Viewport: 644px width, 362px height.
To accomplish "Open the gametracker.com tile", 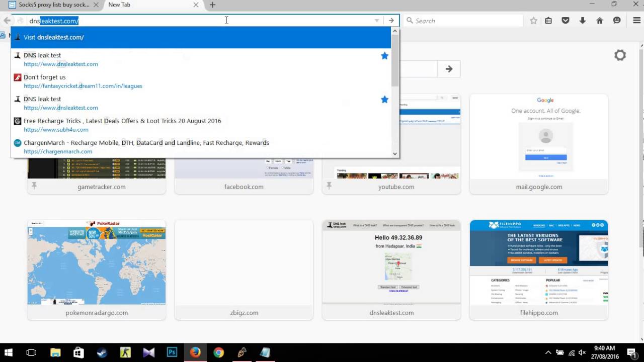I will point(97,176).
